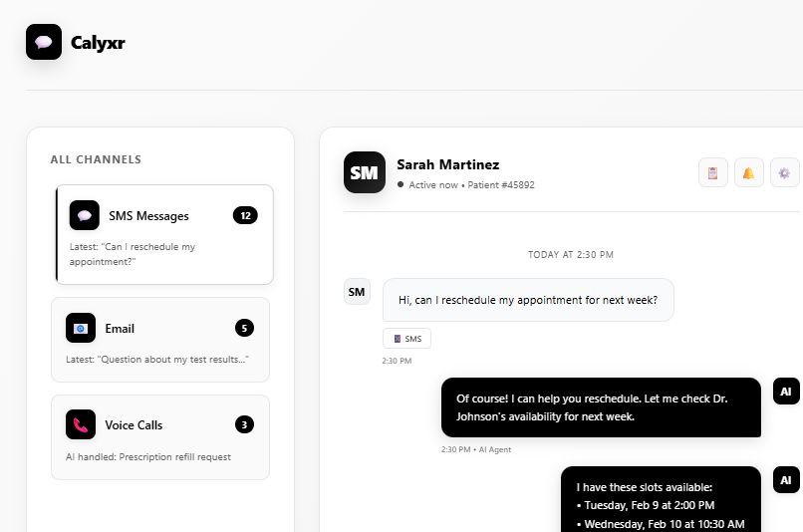
Task: Click the 5 unread badge on Email
Action: click(244, 328)
